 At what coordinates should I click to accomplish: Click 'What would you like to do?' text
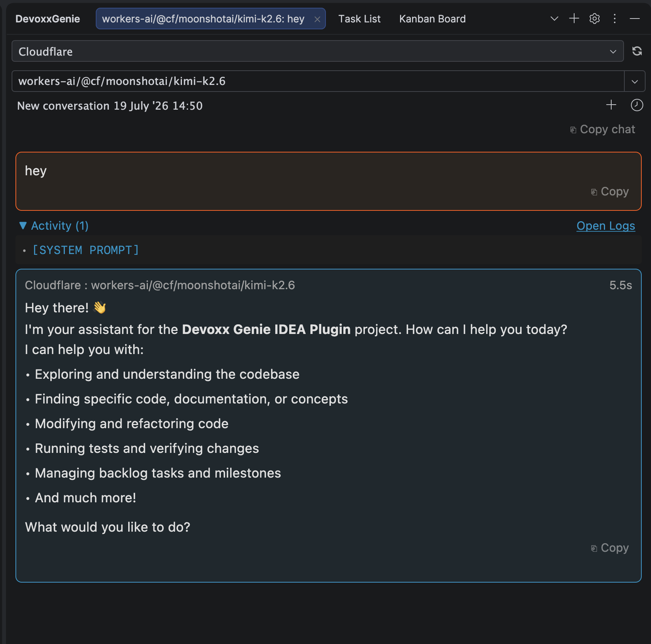click(108, 527)
